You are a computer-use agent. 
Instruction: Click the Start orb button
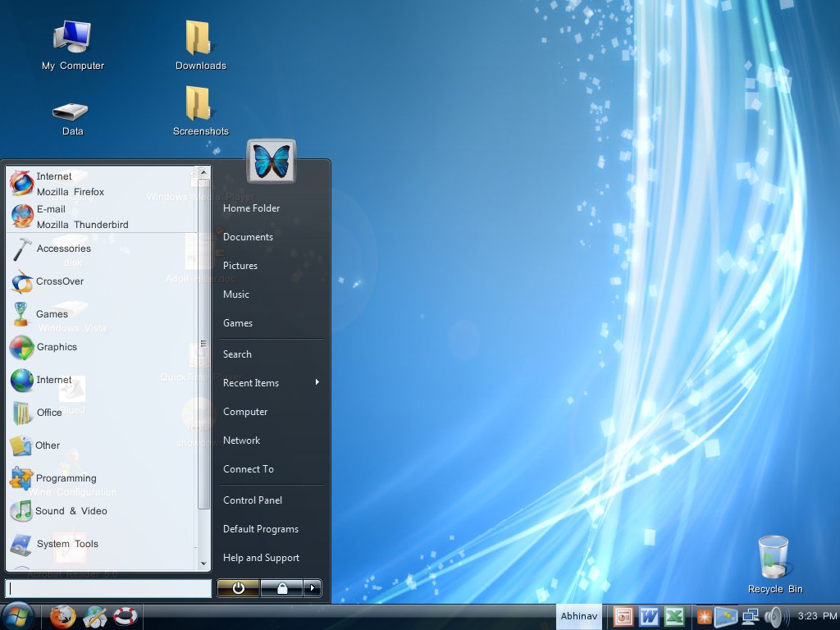tap(16, 617)
